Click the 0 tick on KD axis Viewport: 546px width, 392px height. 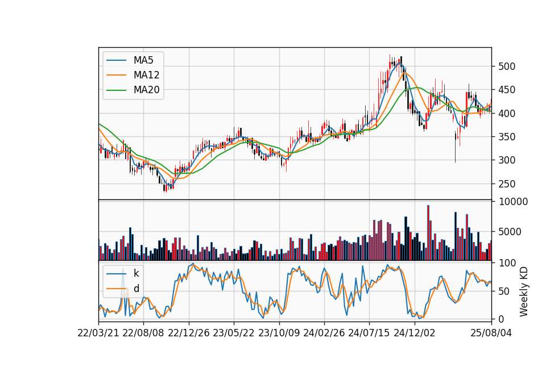pos(501,319)
